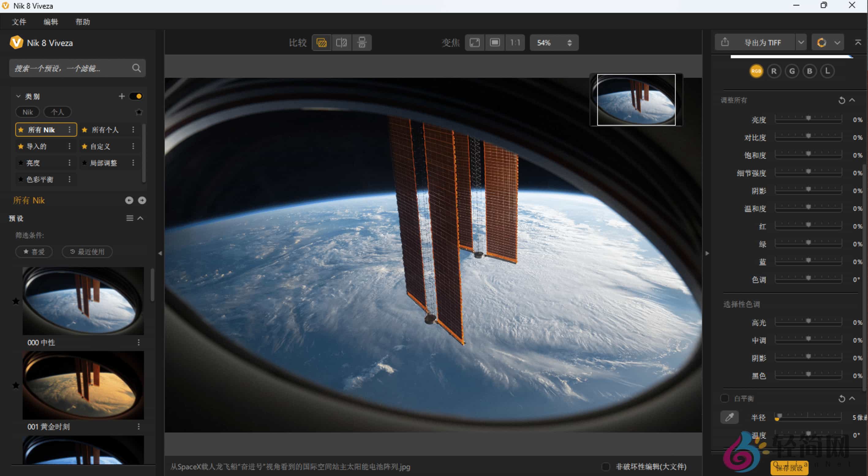Toggle the 类别 category switch
This screenshot has height=476, width=868.
pyautogui.click(x=136, y=96)
